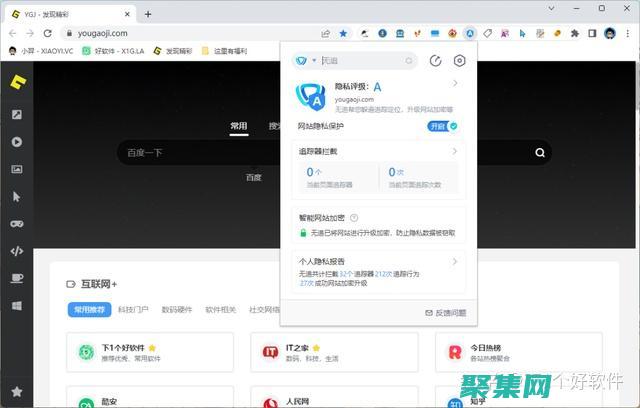Click the 32个 trackers count in report
640x408 pixels.
click(347, 274)
